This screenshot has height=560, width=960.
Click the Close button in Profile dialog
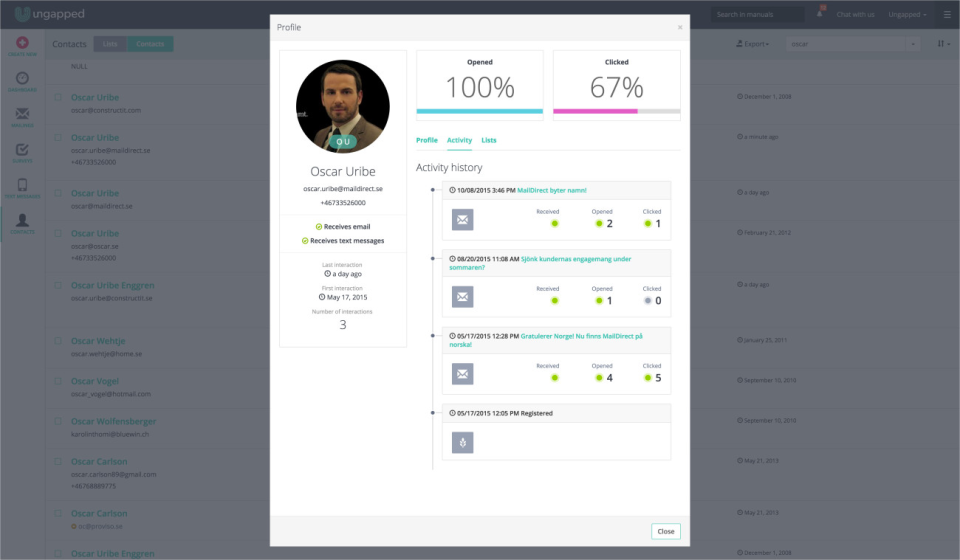click(x=666, y=531)
